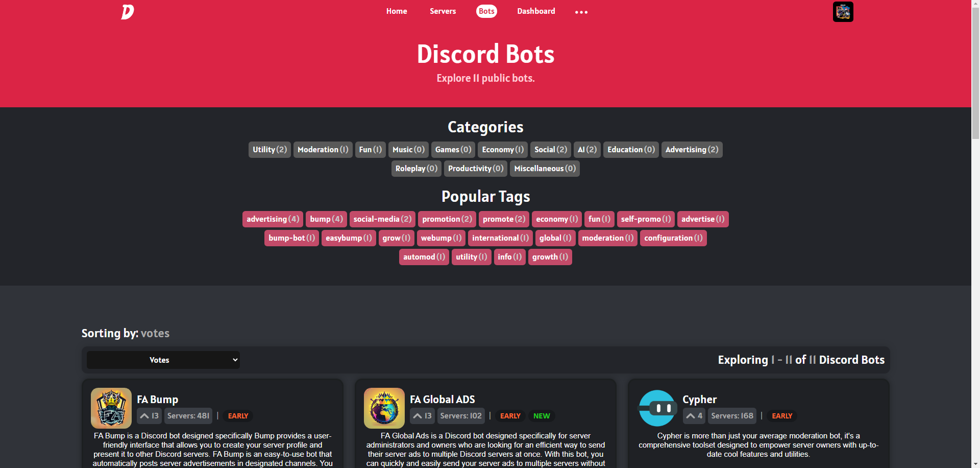980x468 pixels.
Task: Click the FA Global ADS bot avatar
Action: click(384, 408)
